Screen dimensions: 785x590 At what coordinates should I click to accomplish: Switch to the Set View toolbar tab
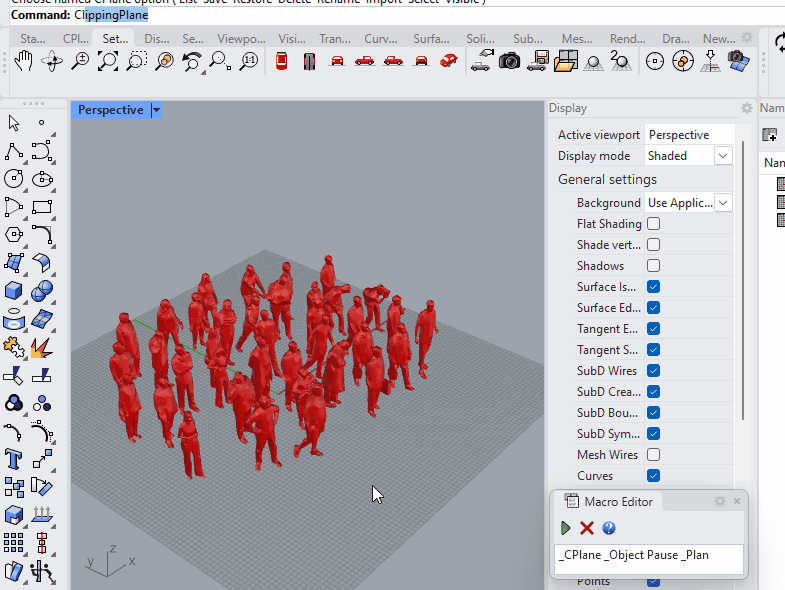coord(115,39)
